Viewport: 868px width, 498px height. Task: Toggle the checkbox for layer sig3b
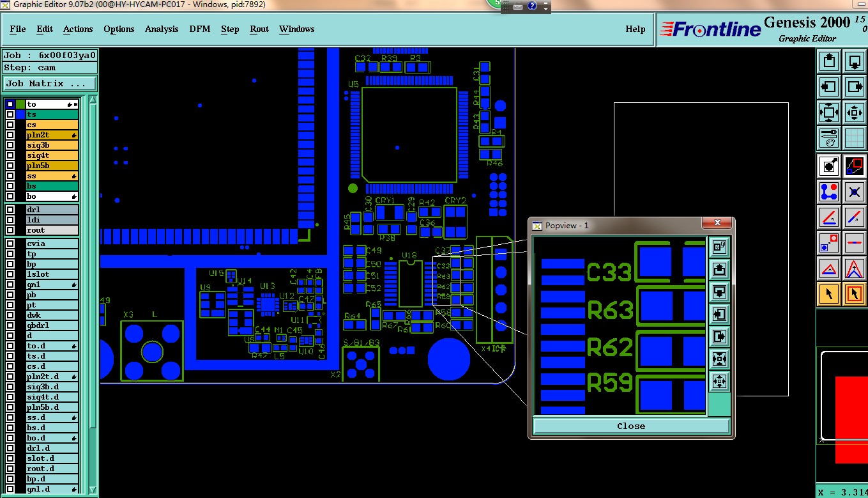coord(10,145)
